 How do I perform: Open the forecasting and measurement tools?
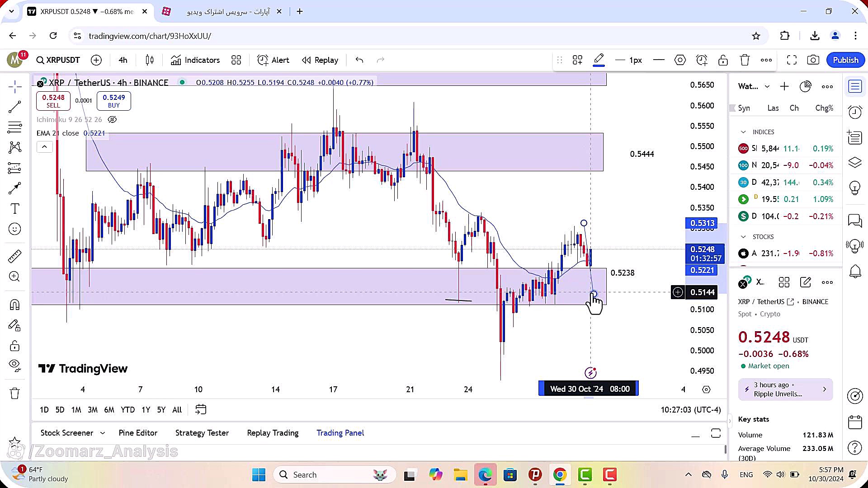click(x=15, y=168)
